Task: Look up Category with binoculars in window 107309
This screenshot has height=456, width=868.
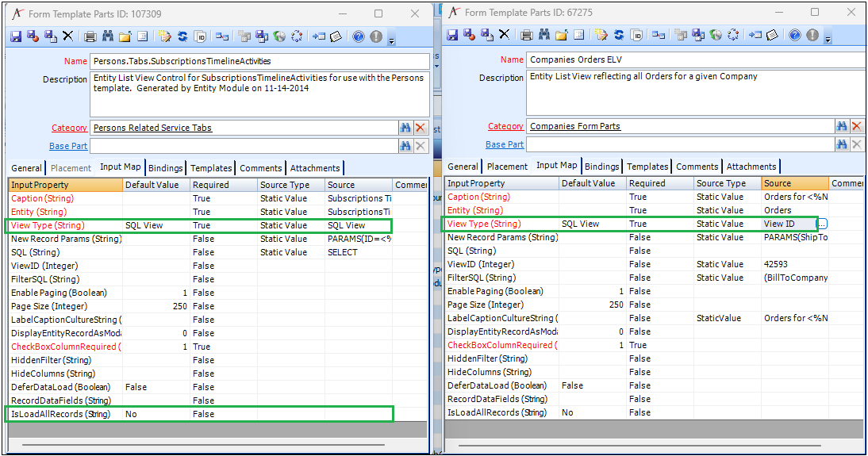Action: click(x=405, y=128)
